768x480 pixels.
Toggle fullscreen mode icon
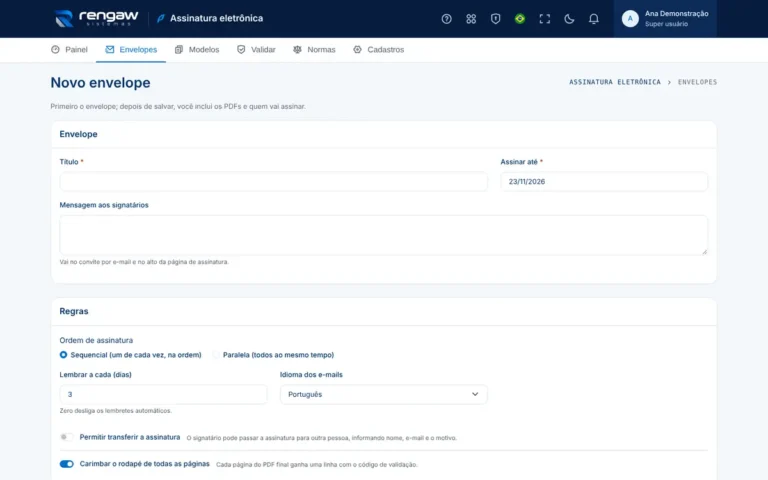(x=544, y=19)
